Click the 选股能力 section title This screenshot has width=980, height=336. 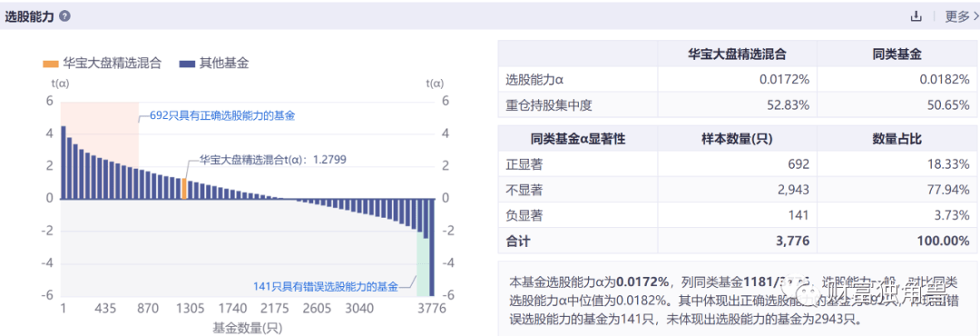click(x=29, y=17)
